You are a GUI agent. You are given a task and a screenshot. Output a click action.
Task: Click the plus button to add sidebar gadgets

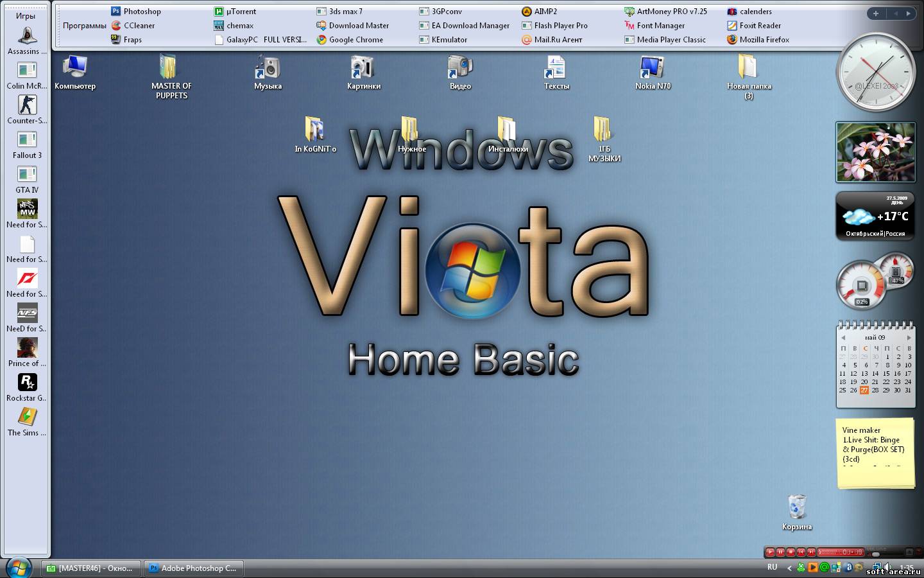[x=875, y=13]
